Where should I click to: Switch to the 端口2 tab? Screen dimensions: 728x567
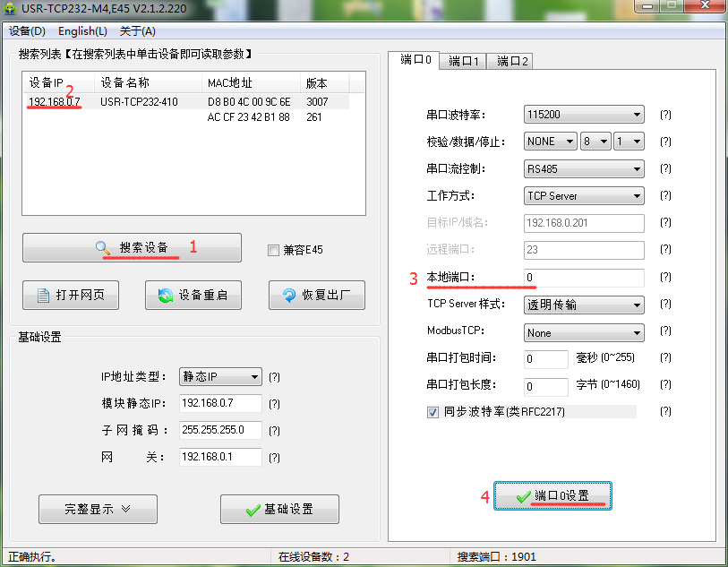click(510, 61)
